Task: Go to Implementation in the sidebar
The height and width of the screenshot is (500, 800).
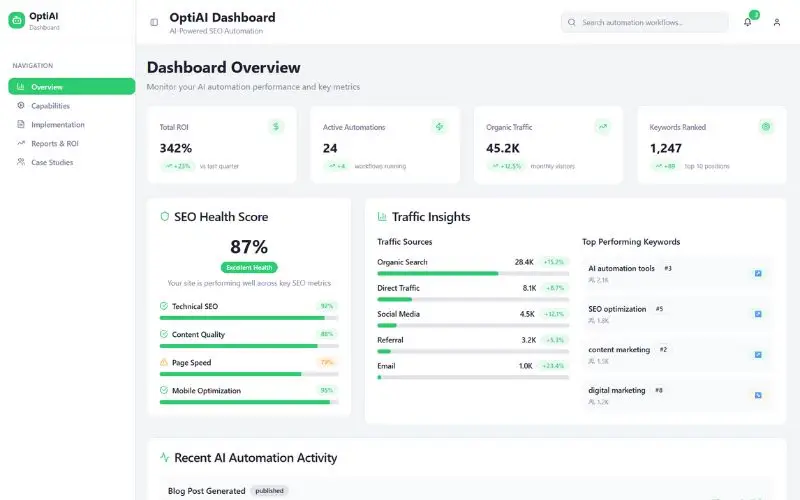Action: pos(71,124)
